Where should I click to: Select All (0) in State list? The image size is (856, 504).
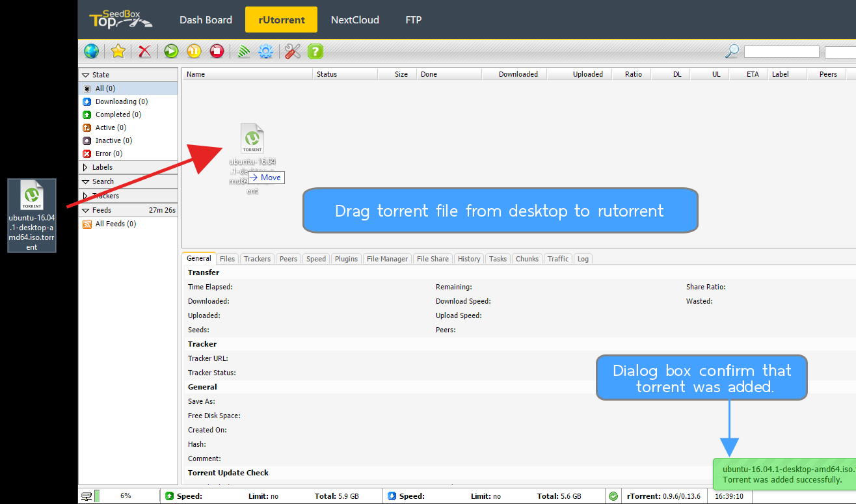click(128, 88)
